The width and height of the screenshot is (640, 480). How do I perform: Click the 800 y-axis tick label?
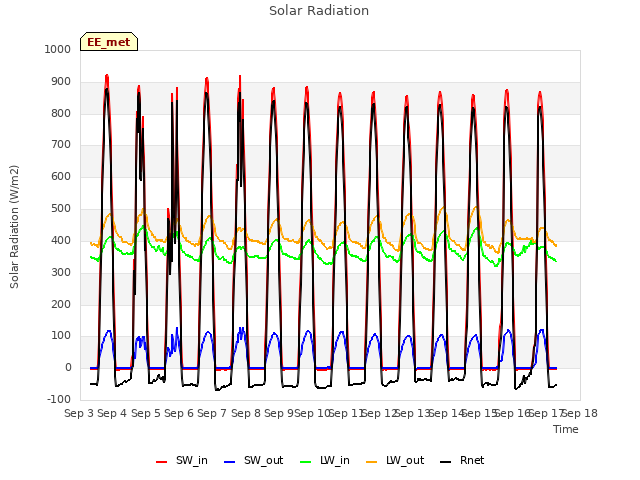pos(61,113)
